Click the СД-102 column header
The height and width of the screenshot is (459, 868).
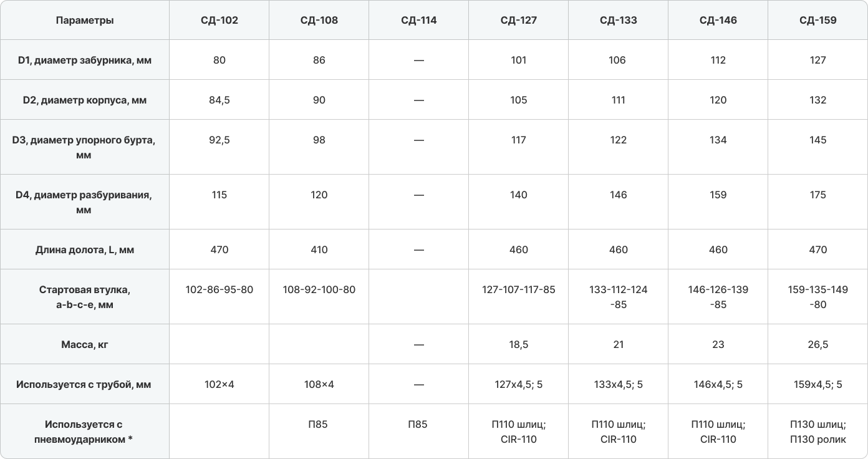pyautogui.click(x=219, y=20)
